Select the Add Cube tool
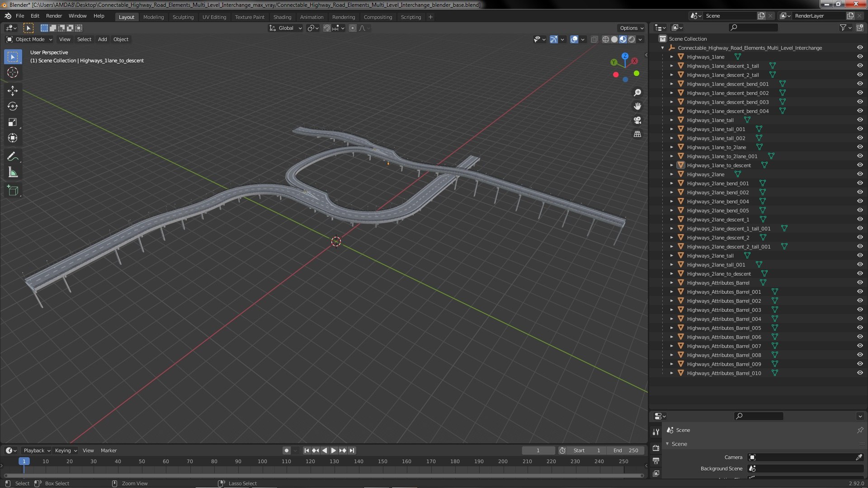Viewport: 868px width, 488px height. click(13, 191)
